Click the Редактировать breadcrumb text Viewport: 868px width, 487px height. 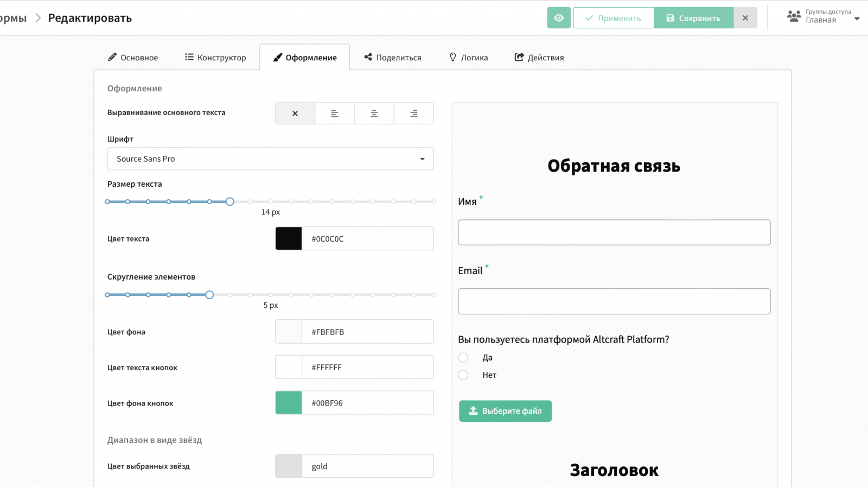(x=90, y=18)
